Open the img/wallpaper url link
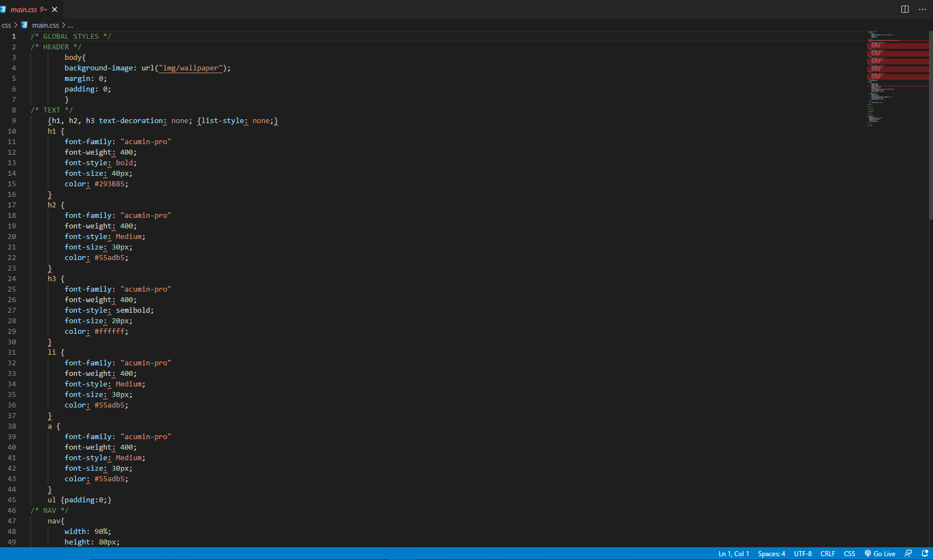 191,68
